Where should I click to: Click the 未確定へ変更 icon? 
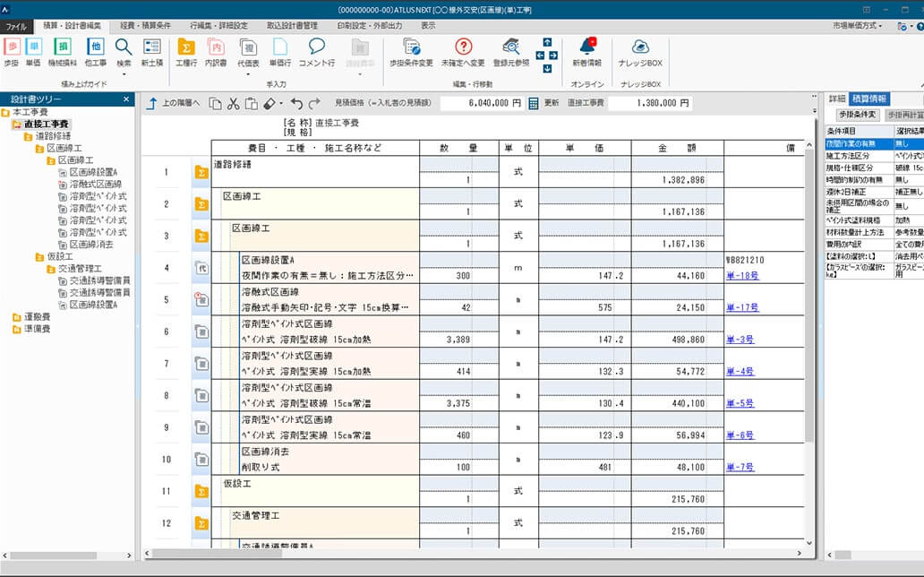click(463, 52)
